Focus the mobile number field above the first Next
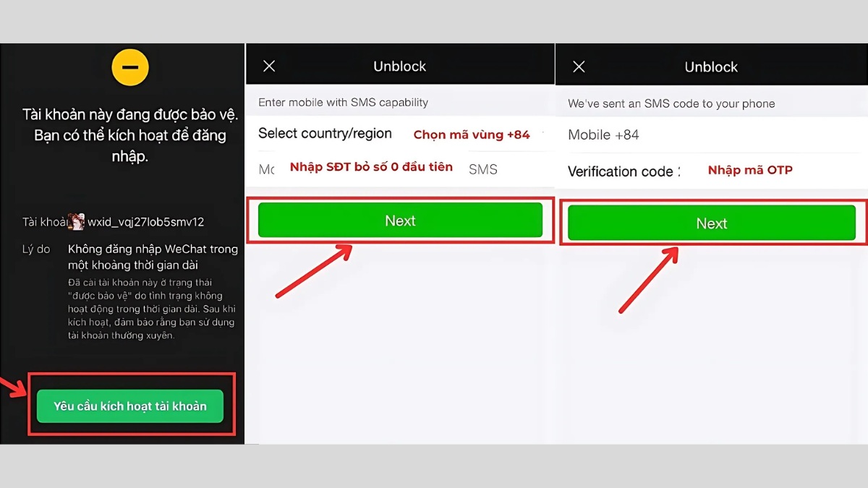This screenshot has width=868, height=488. tap(400, 169)
